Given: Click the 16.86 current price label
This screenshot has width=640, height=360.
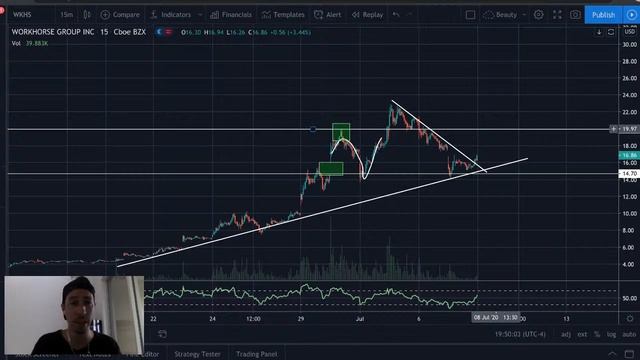Looking at the screenshot, I should click(629, 155).
